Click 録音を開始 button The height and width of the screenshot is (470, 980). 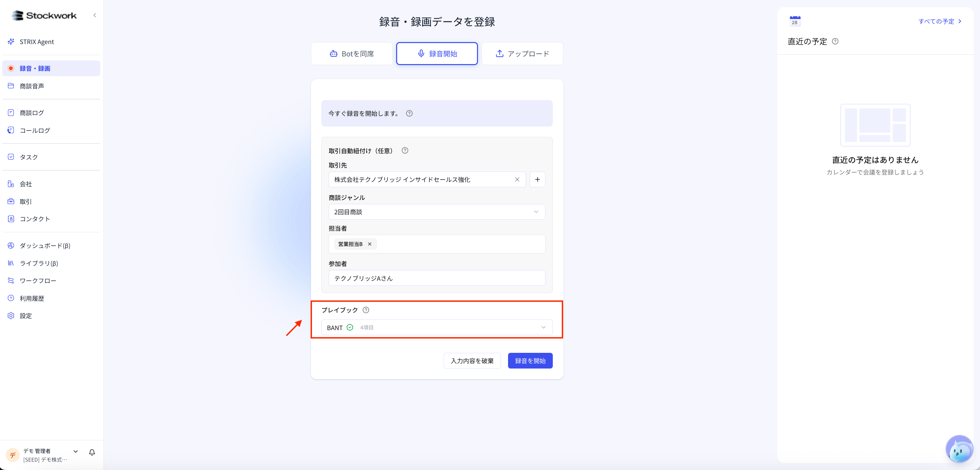coord(530,361)
